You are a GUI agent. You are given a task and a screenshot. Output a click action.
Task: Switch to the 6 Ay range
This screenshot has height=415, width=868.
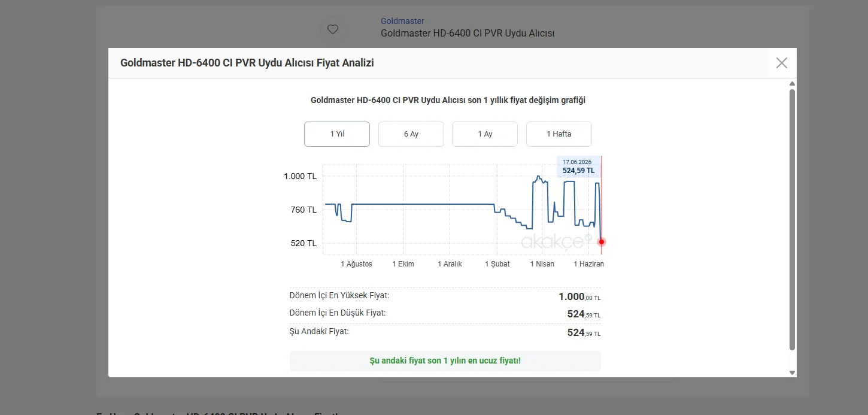click(x=411, y=134)
